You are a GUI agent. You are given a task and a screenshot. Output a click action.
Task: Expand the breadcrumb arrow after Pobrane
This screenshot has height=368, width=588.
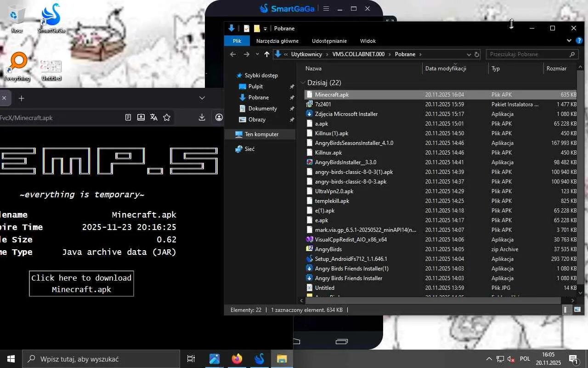click(x=420, y=54)
